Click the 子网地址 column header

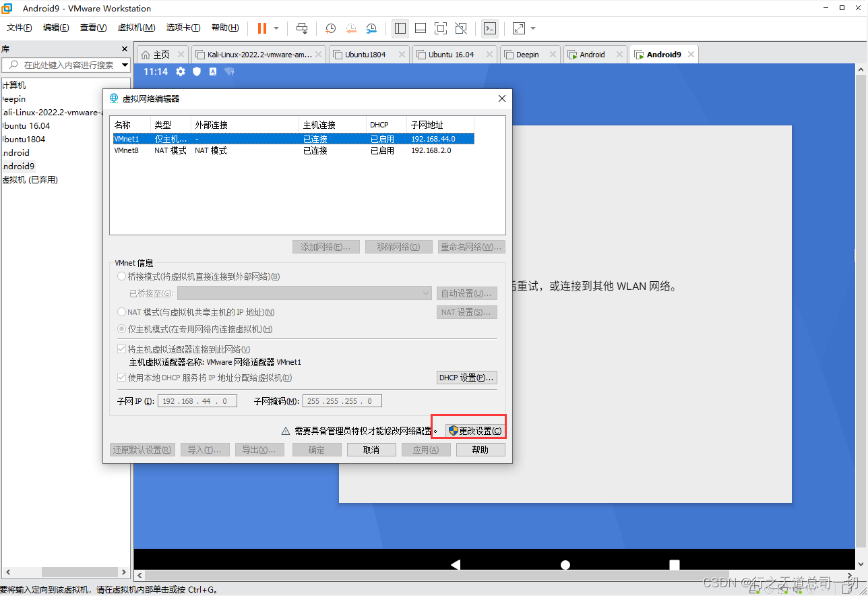440,125
